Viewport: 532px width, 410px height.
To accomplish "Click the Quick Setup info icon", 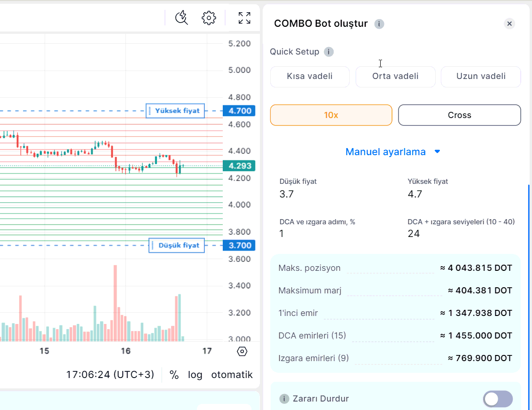I will (329, 52).
